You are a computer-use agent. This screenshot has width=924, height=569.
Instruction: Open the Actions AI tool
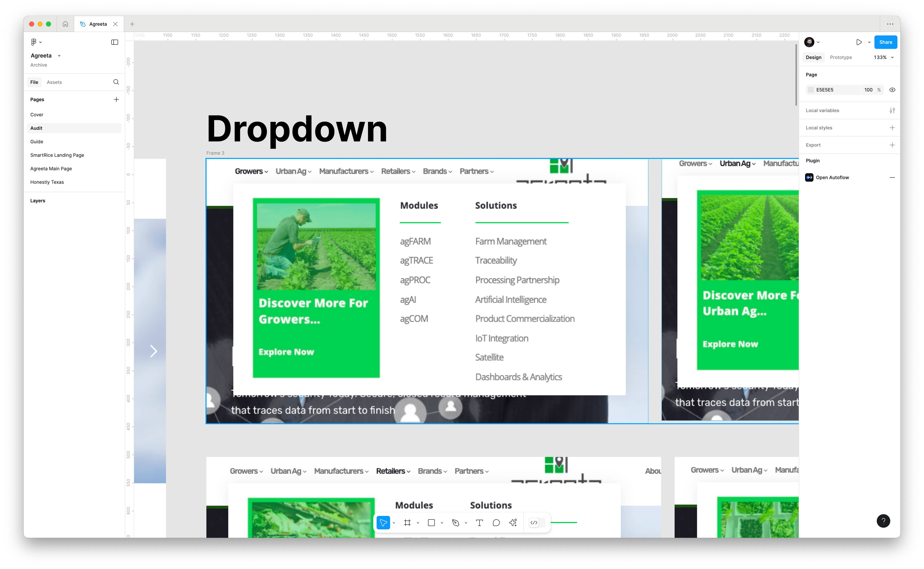click(x=513, y=522)
